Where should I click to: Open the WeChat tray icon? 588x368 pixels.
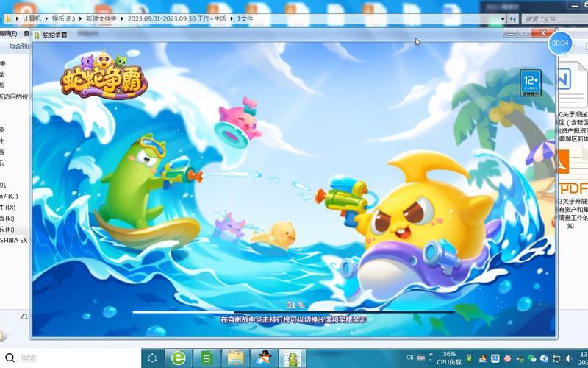point(531,358)
